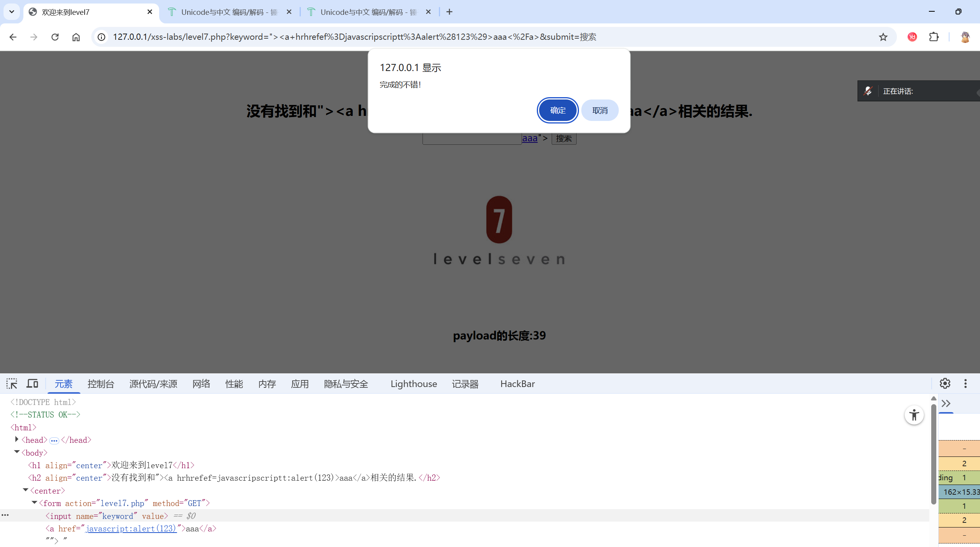This screenshot has width=980, height=547.
Task: Close the first Unicode与中文 tab
Action: 289,12
